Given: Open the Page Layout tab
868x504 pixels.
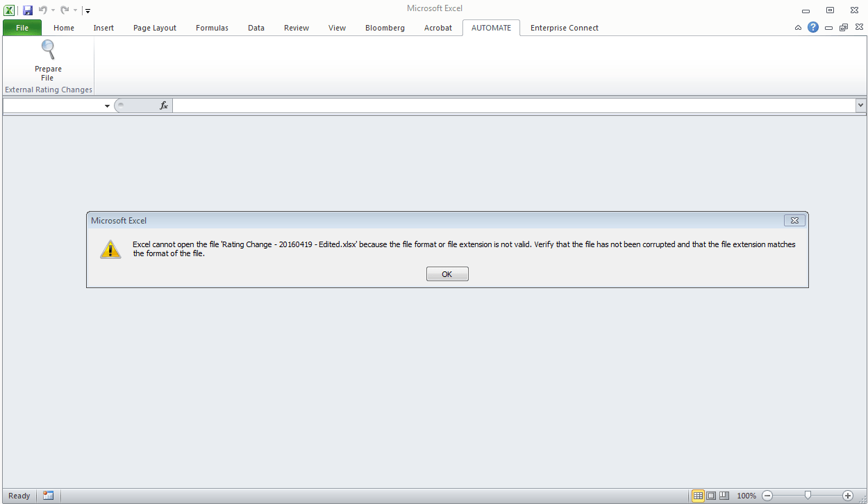Looking at the screenshot, I should (155, 28).
